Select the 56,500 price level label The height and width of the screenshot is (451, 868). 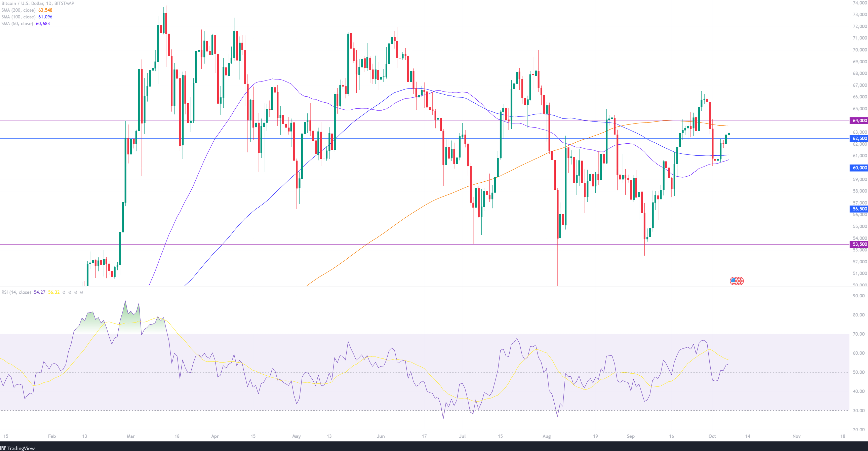click(x=859, y=209)
